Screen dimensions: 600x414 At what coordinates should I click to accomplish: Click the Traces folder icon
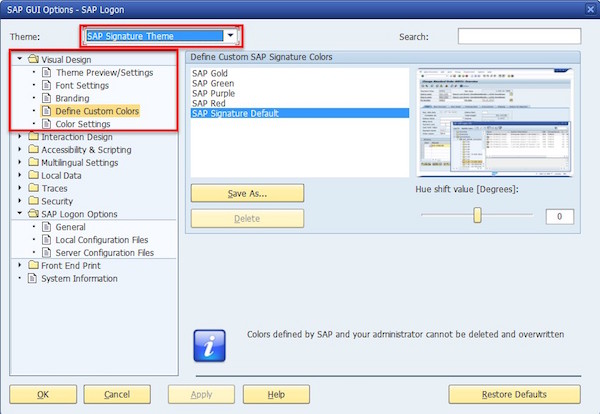tap(33, 188)
